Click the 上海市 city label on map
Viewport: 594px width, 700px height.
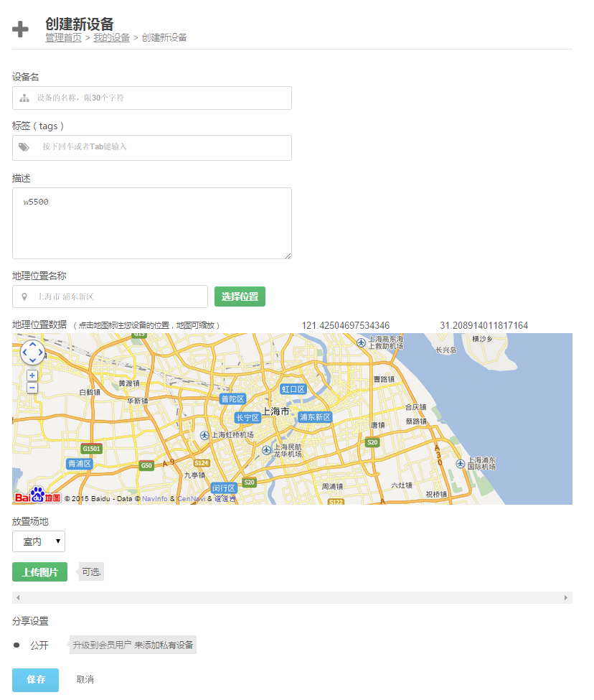click(275, 411)
